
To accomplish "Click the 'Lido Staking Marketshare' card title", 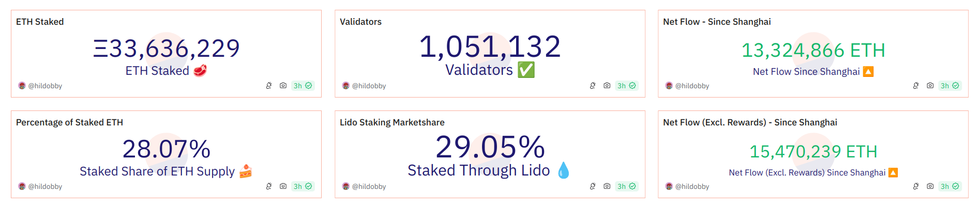I will (x=392, y=122).
